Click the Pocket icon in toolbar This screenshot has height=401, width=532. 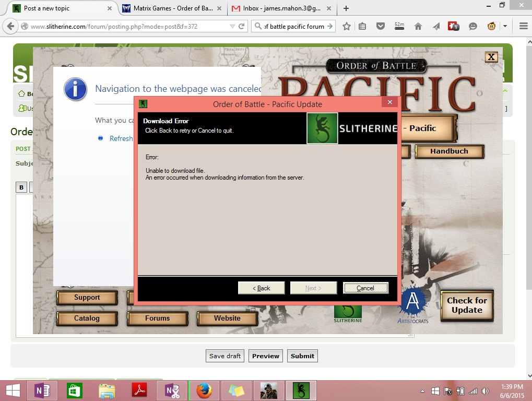tap(381, 26)
